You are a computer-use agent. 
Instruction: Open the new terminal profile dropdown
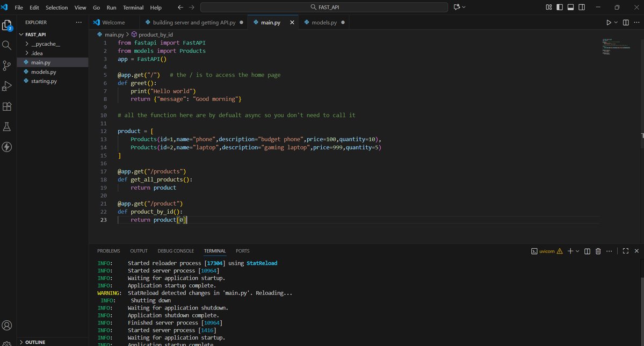(x=577, y=251)
